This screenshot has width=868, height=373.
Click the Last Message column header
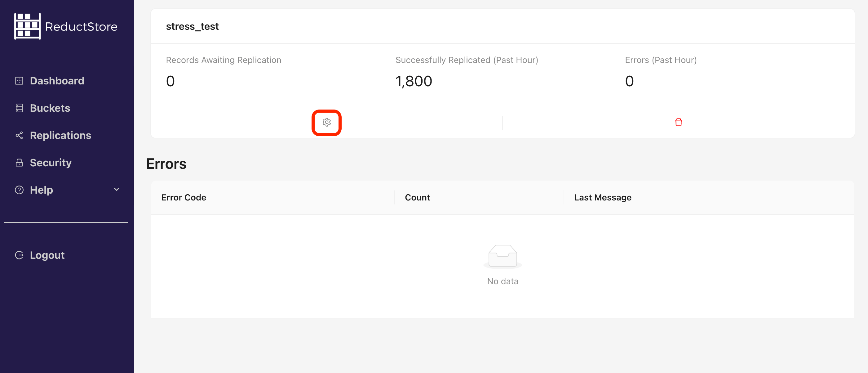[x=602, y=197]
